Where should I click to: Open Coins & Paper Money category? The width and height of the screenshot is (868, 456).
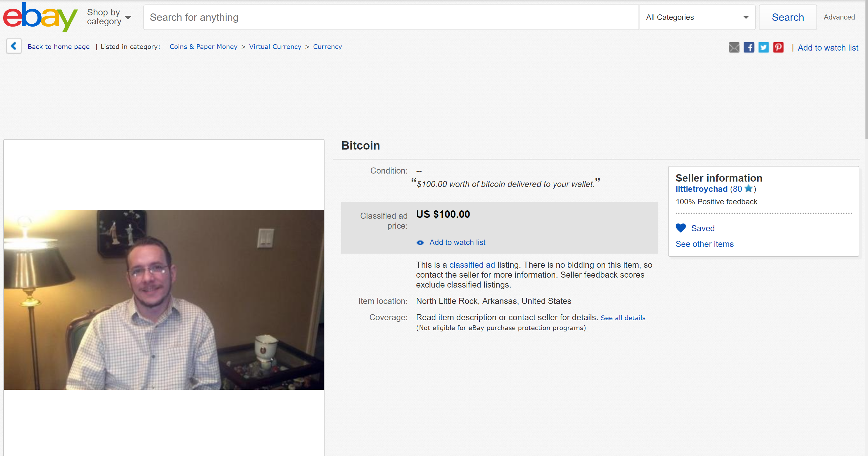click(203, 47)
